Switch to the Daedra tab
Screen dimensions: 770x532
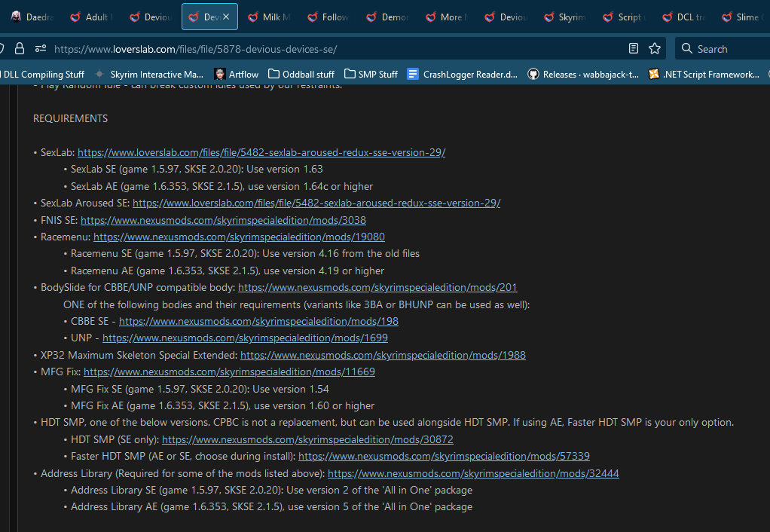click(32, 17)
